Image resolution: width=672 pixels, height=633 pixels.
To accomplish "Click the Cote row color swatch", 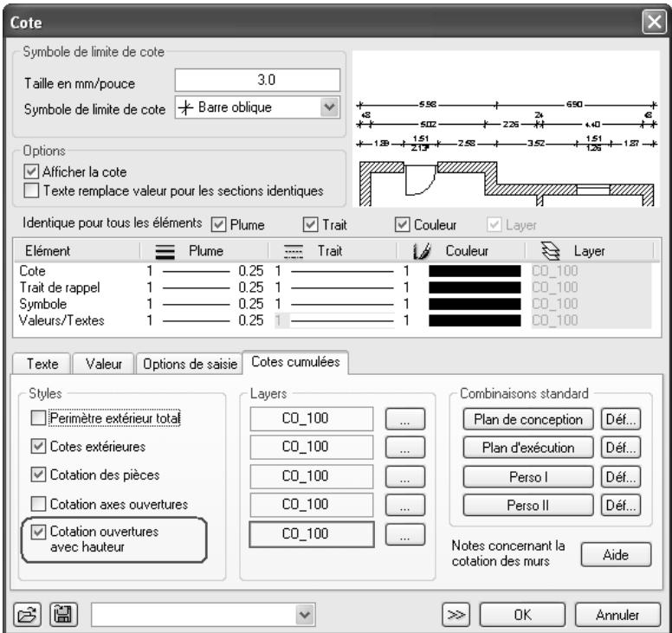I will pyautogui.click(x=475, y=271).
